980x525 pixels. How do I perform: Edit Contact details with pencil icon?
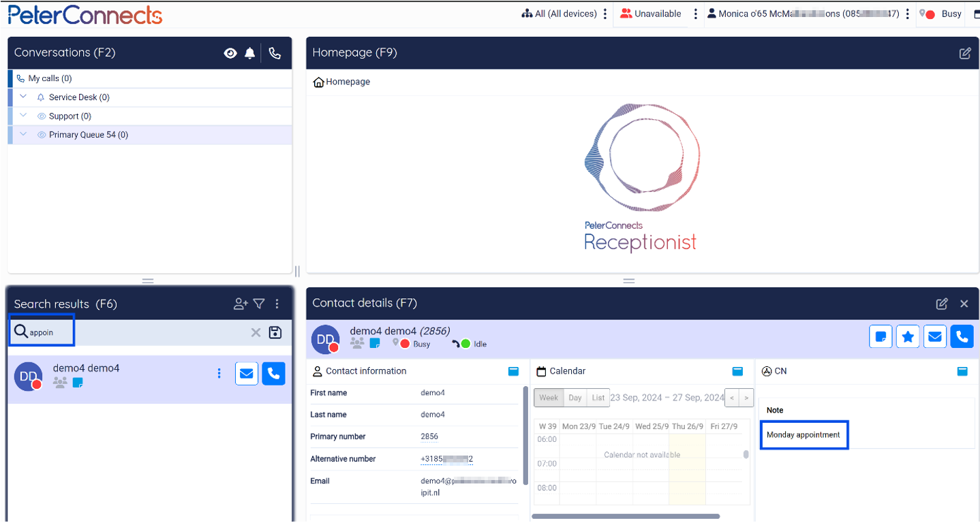tap(942, 304)
